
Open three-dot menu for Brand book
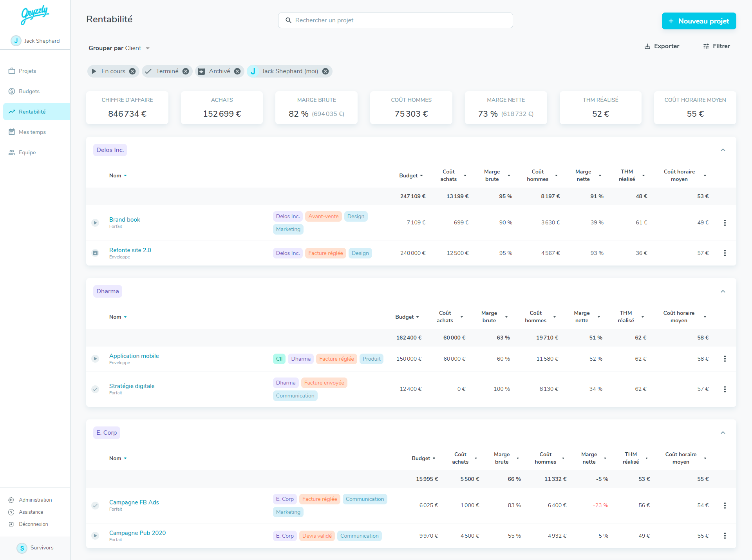coord(725,223)
